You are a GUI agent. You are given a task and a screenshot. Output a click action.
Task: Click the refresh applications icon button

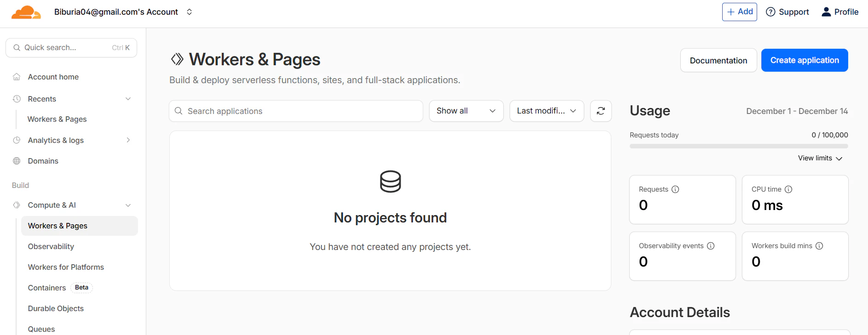601,111
